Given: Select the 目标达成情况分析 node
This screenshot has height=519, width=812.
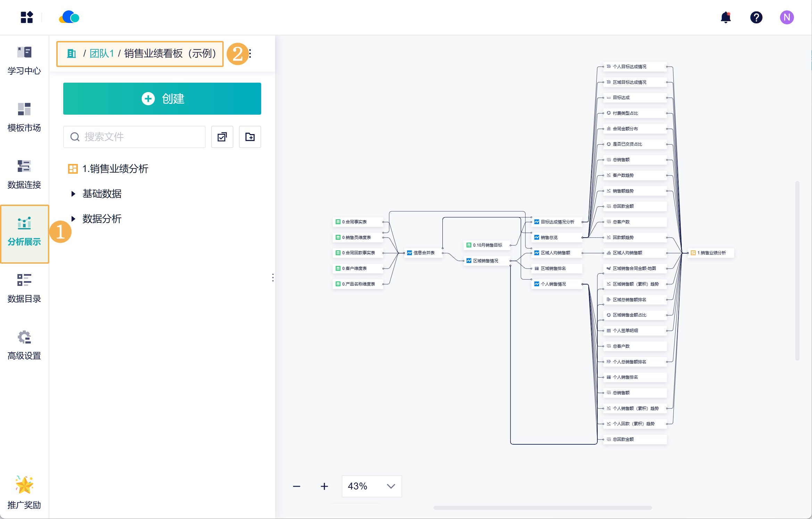Looking at the screenshot, I should coord(557,222).
